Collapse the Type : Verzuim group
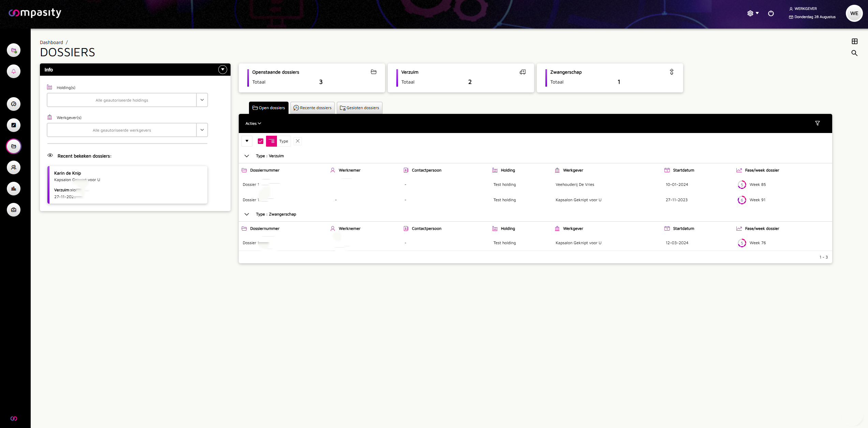Viewport: 868px width, 428px height. pyautogui.click(x=247, y=156)
